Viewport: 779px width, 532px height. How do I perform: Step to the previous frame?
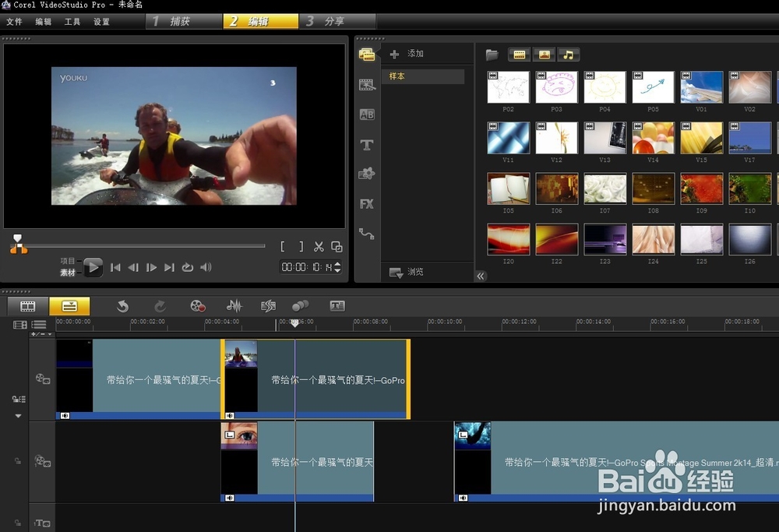coord(133,267)
